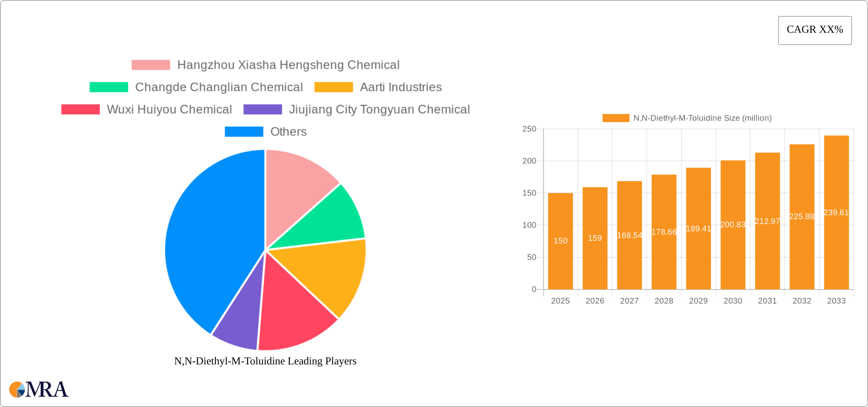Click the 2029 axis label
This screenshot has width=868, height=407.
click(x=698, y=301)
